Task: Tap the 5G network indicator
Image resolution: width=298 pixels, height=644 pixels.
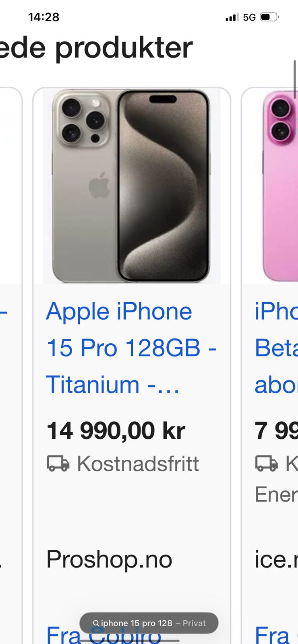Action: coord(250,17)
